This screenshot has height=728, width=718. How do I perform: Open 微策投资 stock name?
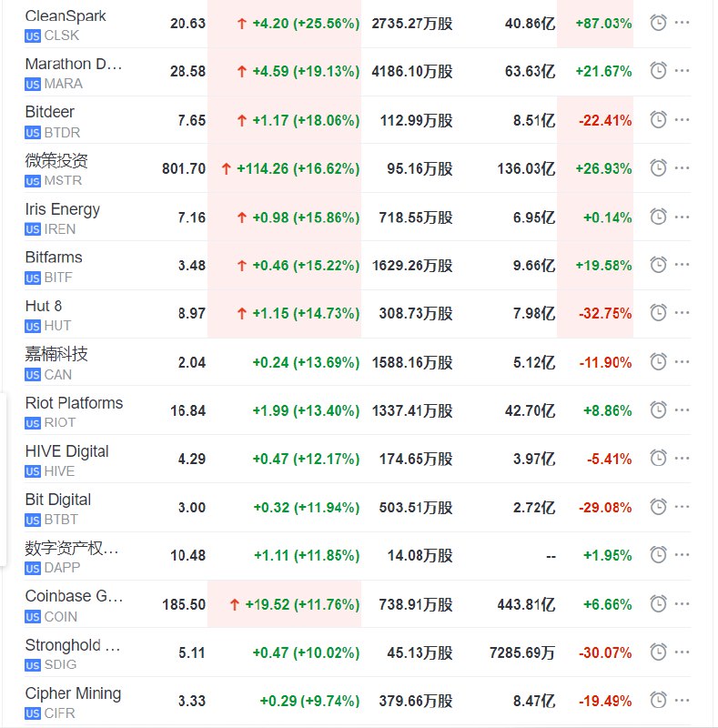click(56, 160)
